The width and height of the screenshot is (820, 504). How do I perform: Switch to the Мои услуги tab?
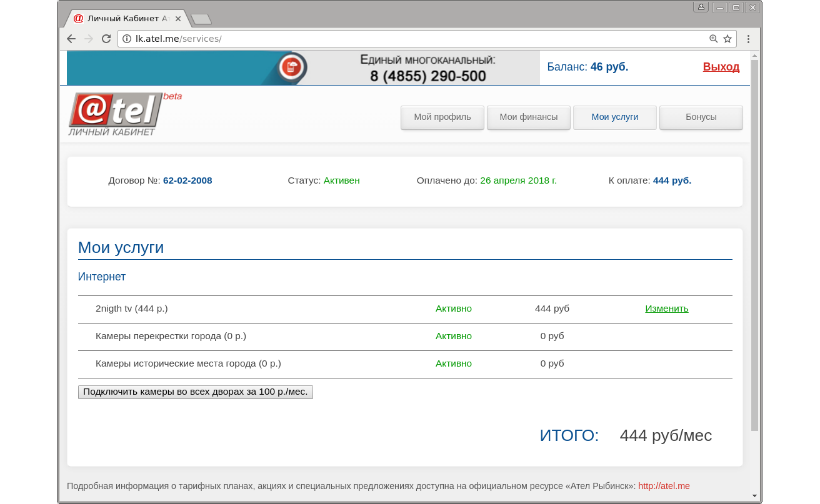pos(615,117)
